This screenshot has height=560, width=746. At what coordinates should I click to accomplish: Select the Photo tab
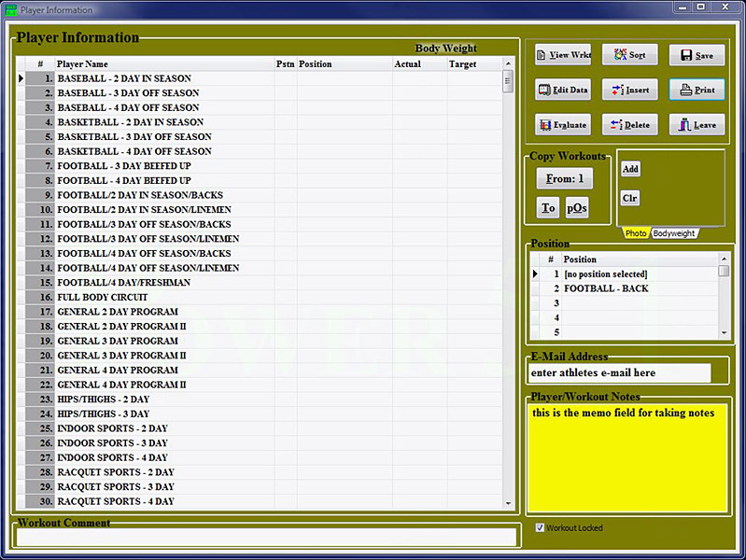point(636,233)
